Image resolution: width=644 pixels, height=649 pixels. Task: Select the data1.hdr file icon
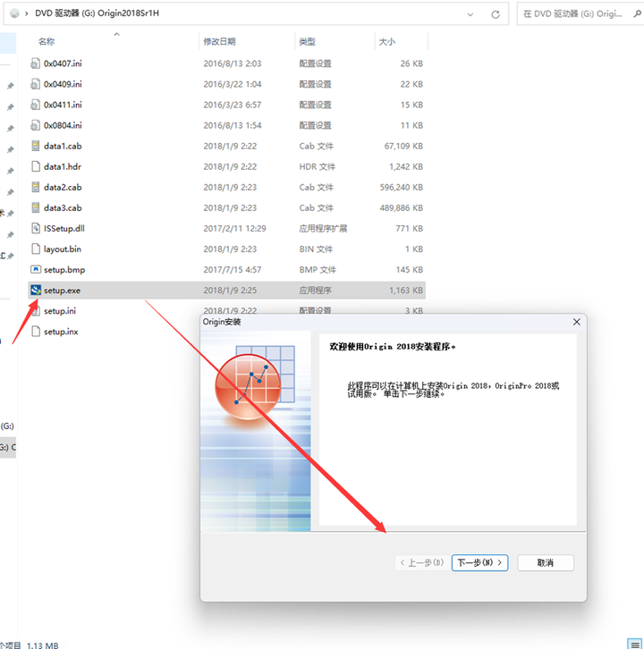pos(36,166)
